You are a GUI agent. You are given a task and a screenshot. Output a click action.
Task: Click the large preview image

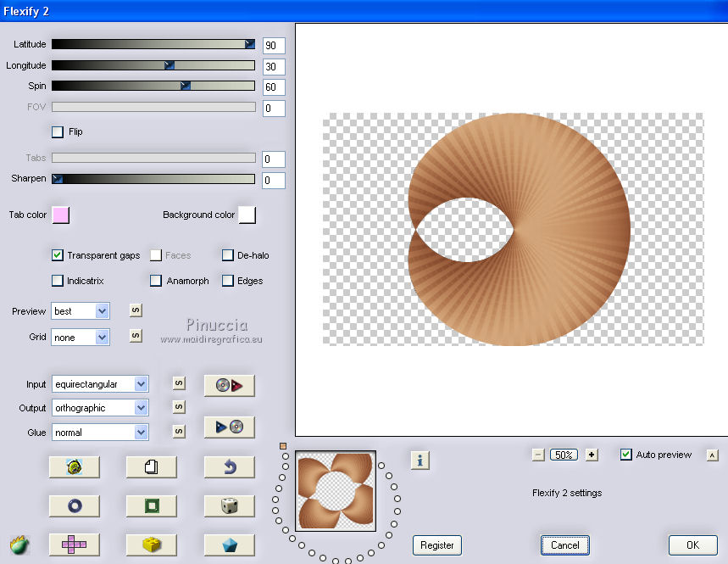pyautogui.click(x=513, y=230)
